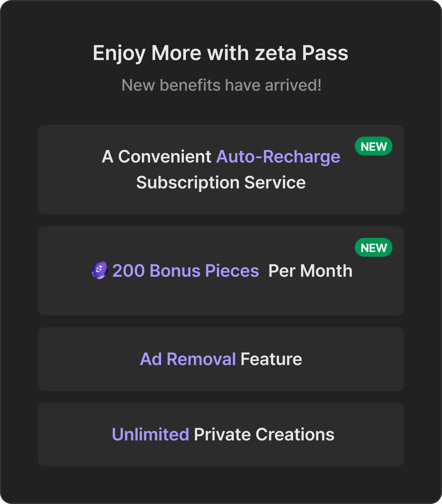Viewport: 442px width, 504px height.
Task: Click the purple "Auto-Recharge" highlighted text
Action: [278, 157]
